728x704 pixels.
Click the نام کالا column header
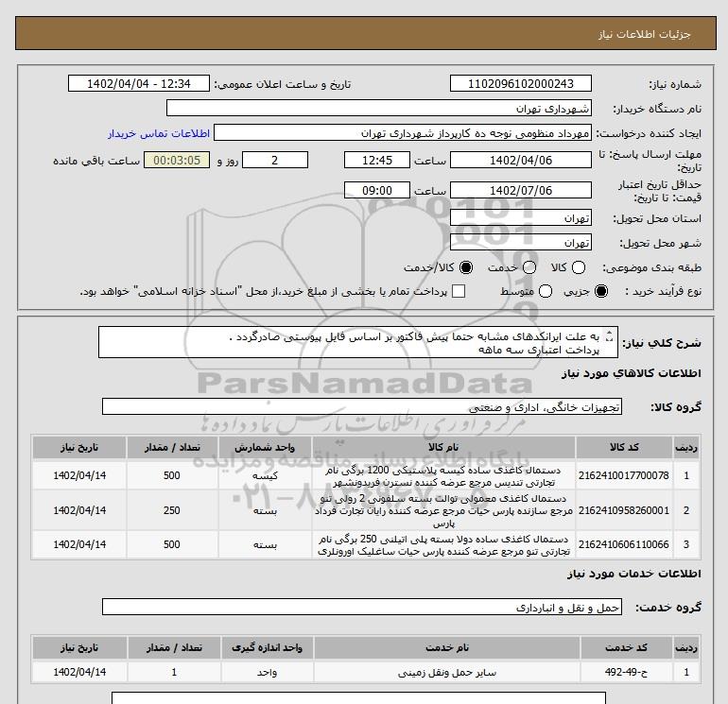443,447
